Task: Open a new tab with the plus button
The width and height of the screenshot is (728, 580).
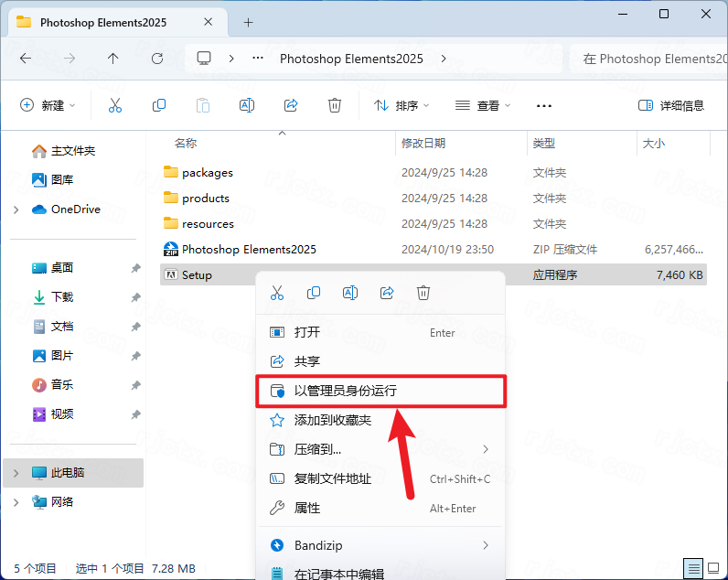Action: tap(249, 22)
